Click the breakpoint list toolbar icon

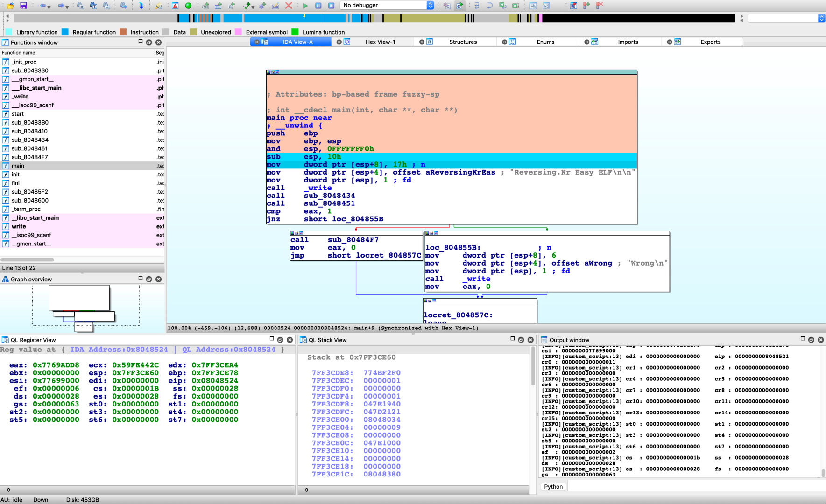573,6
